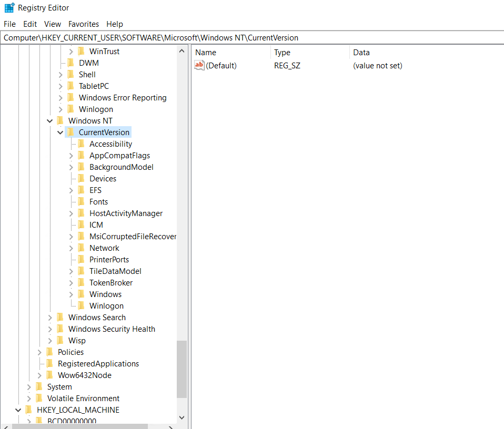Collapse the CurrentVersion key

coord(60,132)
